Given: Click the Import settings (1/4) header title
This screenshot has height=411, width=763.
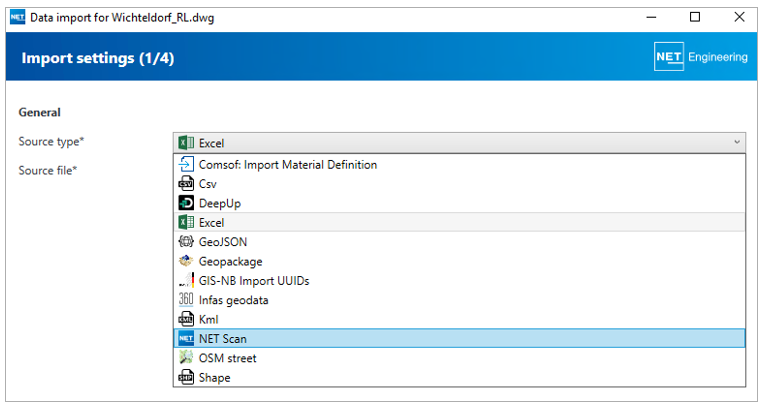Looking at the screenshot, I should [x=98, y=58].
